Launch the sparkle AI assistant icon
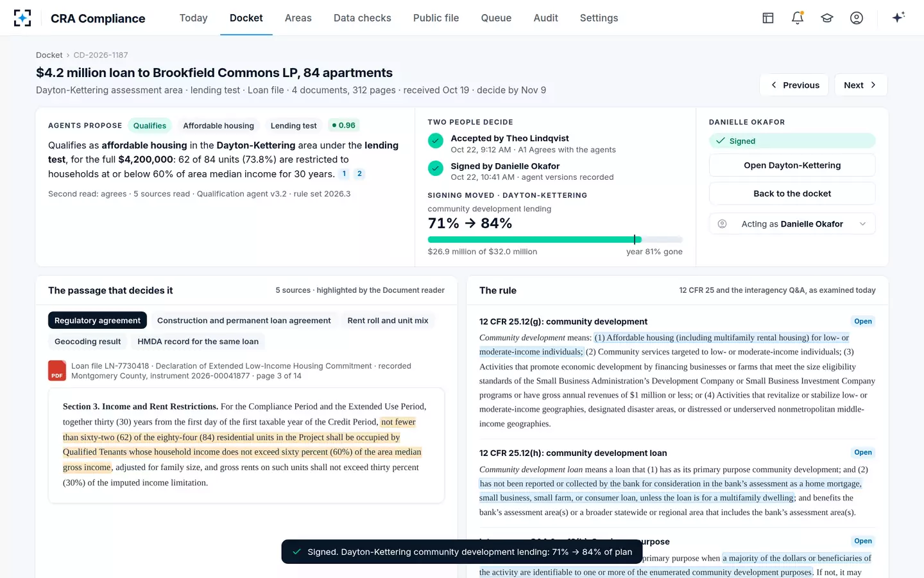The image size is (924, 578). click(x=898, y=17)
